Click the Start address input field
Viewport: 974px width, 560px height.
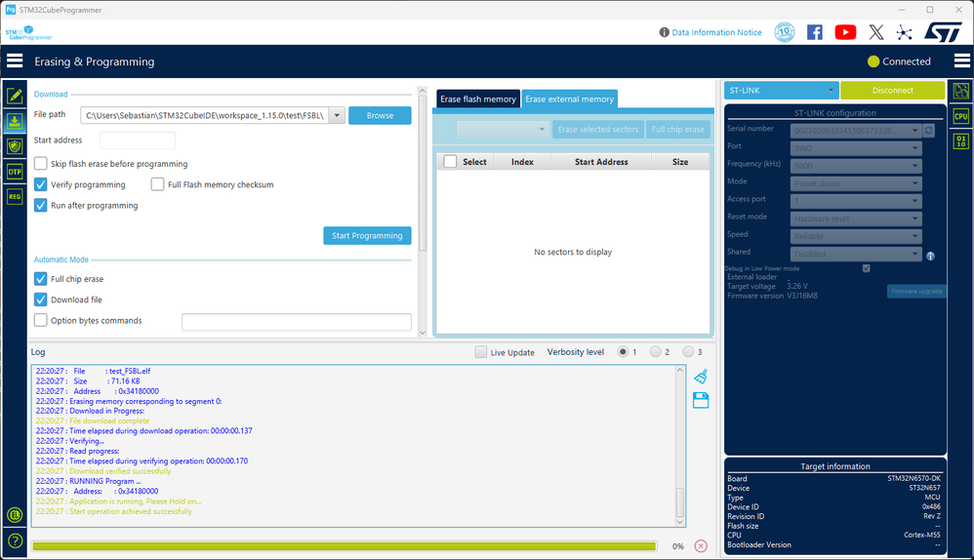[x=138, y=140]
